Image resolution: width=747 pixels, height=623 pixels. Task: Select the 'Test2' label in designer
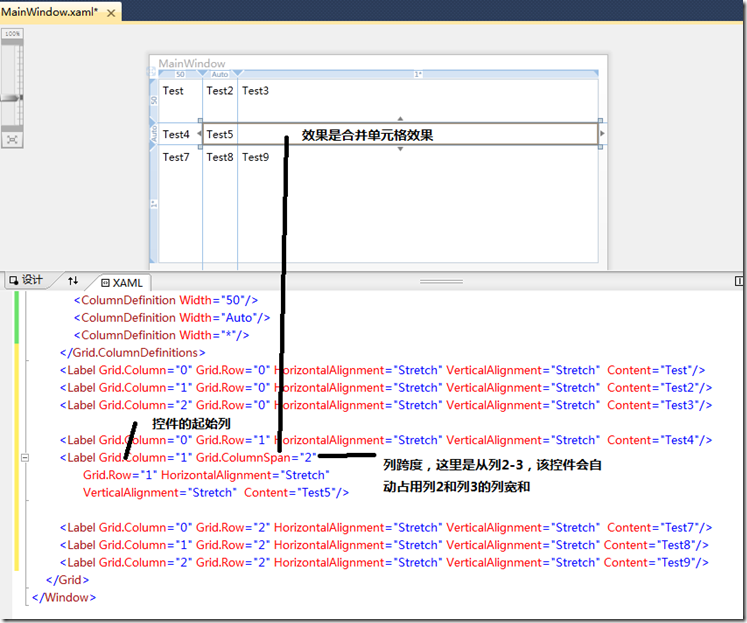click(220, 90)
